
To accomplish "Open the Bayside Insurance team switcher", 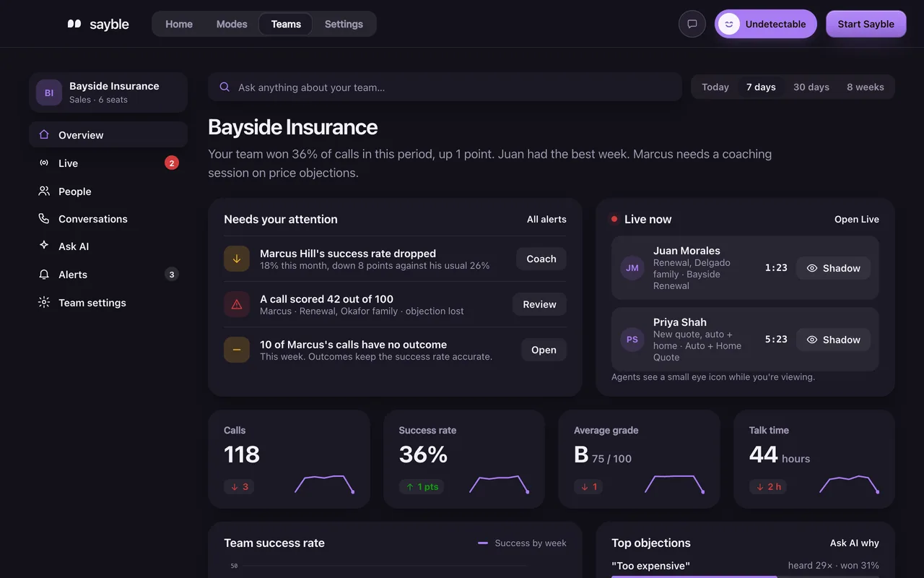I will (x=108, y=92).
